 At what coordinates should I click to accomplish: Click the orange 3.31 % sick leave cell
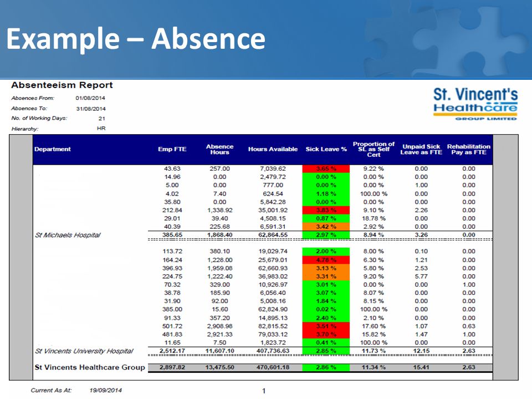(x=326, y=277)
